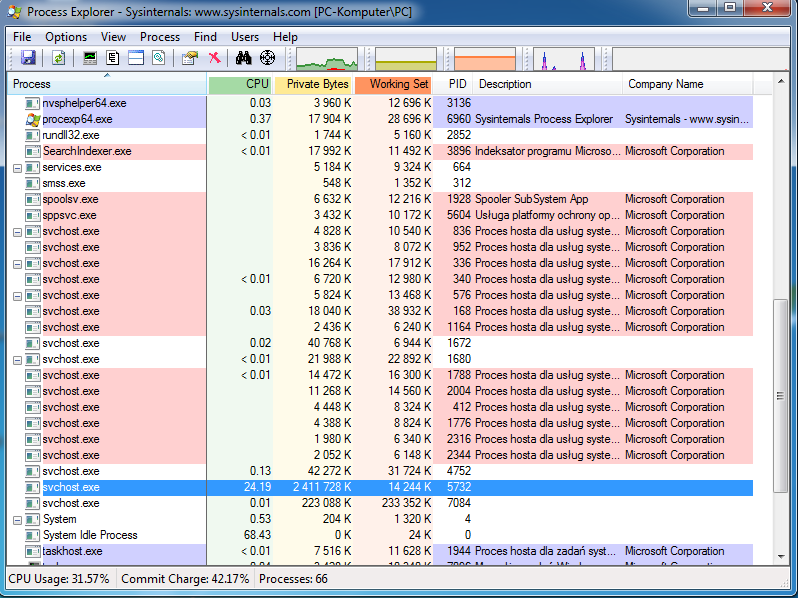Sort by the Private Bytes column header
The width and height of the screenshot is (799, 599).
313,84
